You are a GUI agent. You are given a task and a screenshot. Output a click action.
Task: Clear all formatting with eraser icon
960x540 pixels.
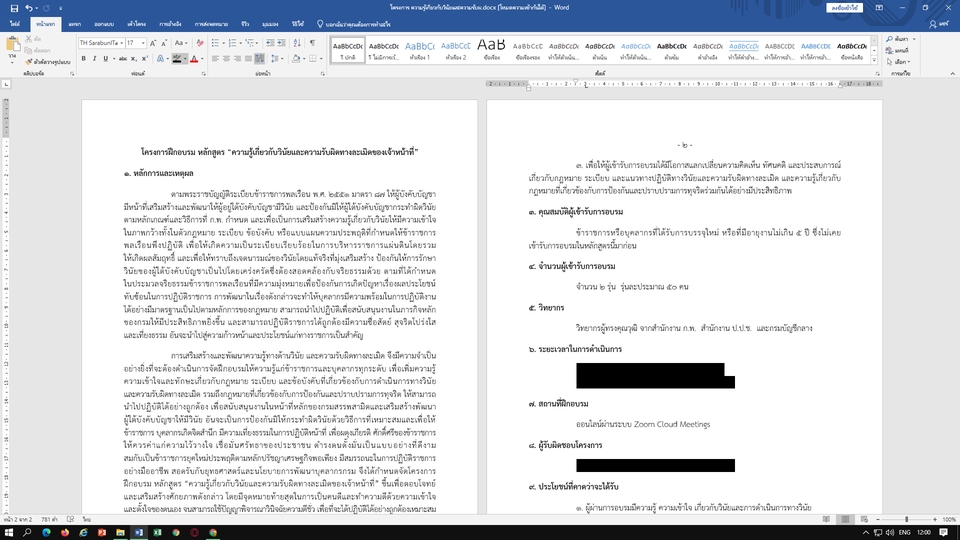point(200,43)
